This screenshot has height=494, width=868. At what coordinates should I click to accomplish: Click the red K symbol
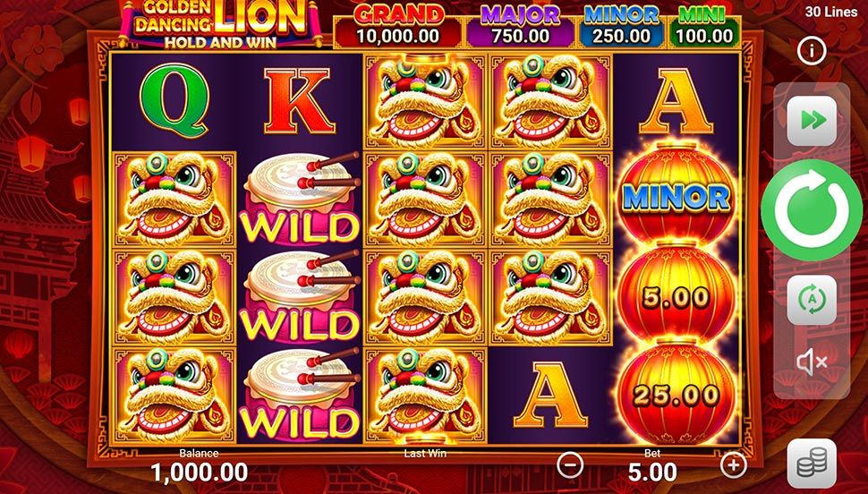(299, 102)
